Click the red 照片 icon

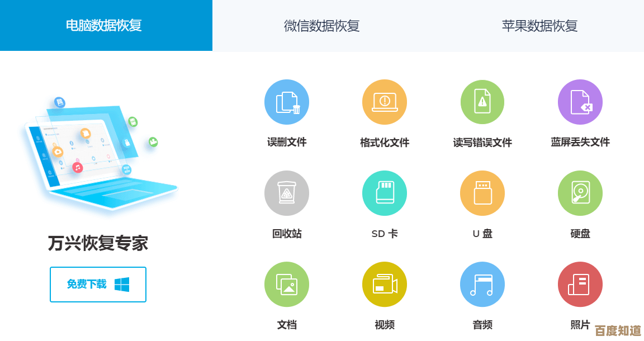point(580,285)
